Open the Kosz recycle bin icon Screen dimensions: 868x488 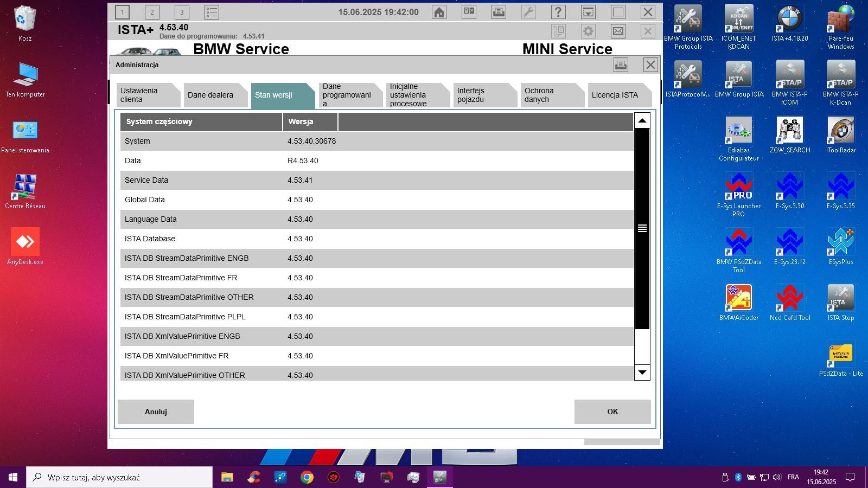pyautogui.click(x=24, y=24)
